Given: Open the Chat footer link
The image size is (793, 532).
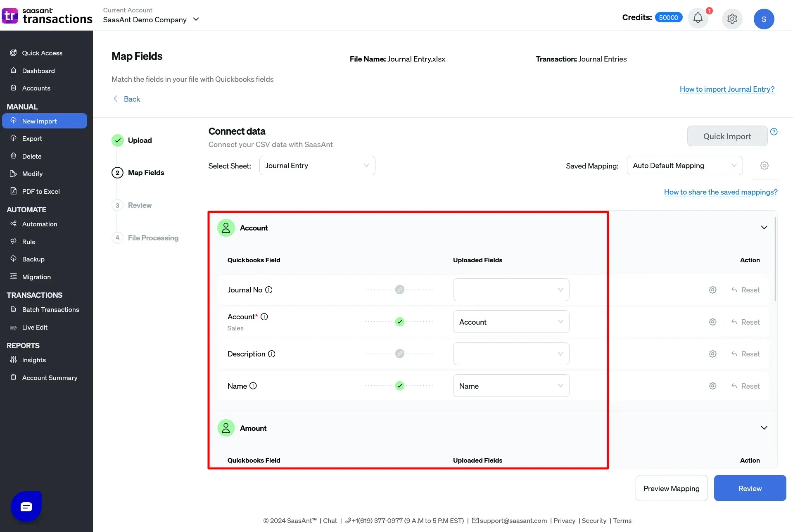Looking at the screenshot, I should coord(330,521).
